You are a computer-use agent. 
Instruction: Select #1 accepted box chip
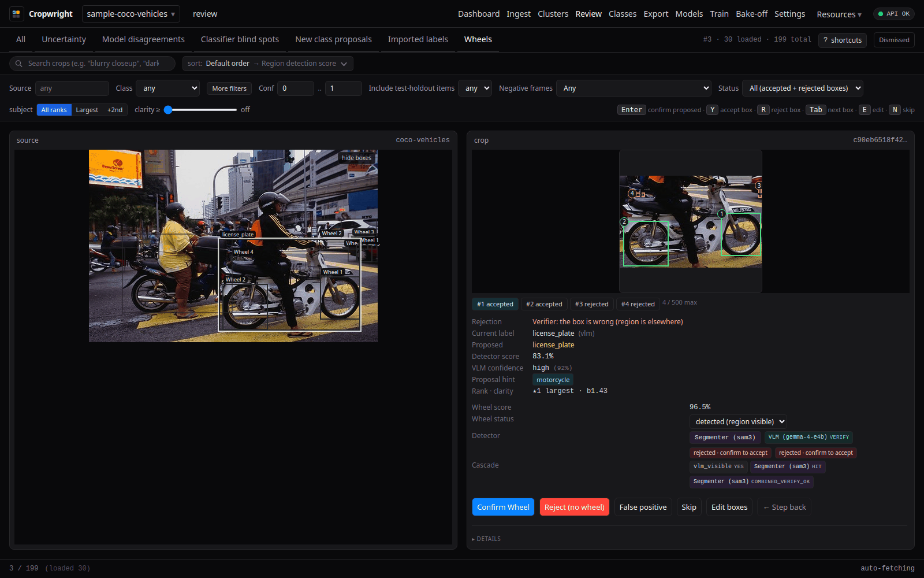click(x=495, y=304)
